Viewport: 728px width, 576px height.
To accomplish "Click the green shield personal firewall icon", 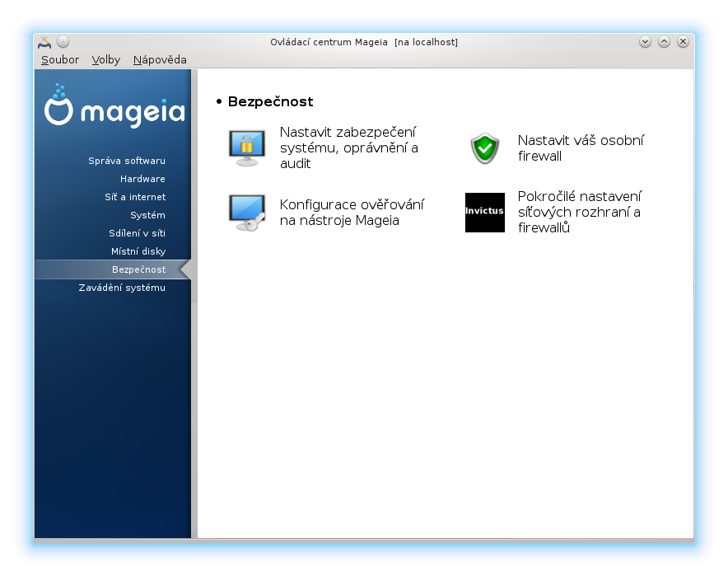I will click(x=485, y=148).
